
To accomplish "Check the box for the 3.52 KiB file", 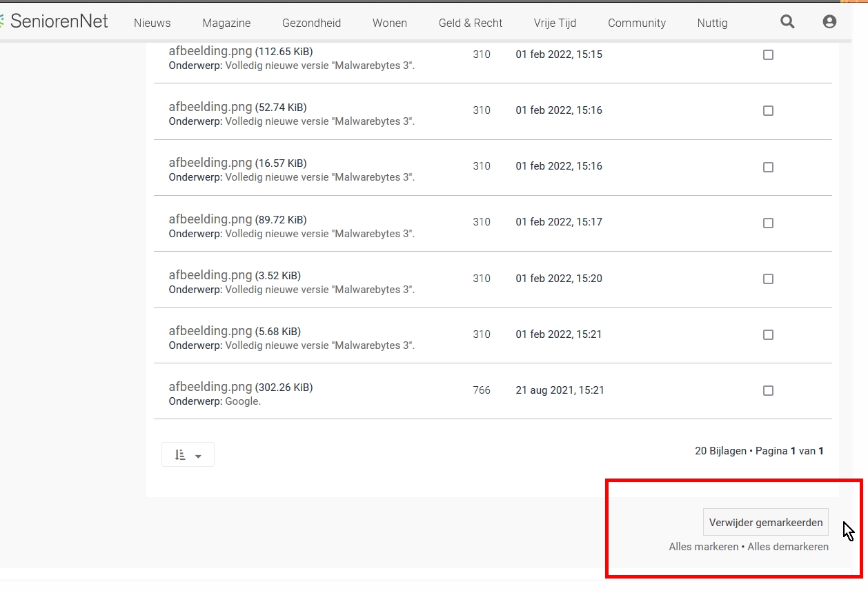I will click(x=768, y=279).
